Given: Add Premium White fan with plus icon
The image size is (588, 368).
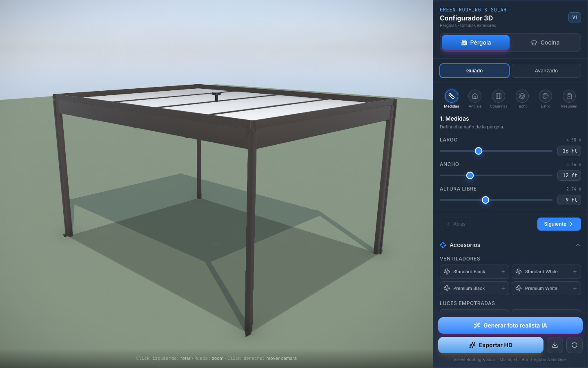Looking at the screenshot, I should [575, 288].
